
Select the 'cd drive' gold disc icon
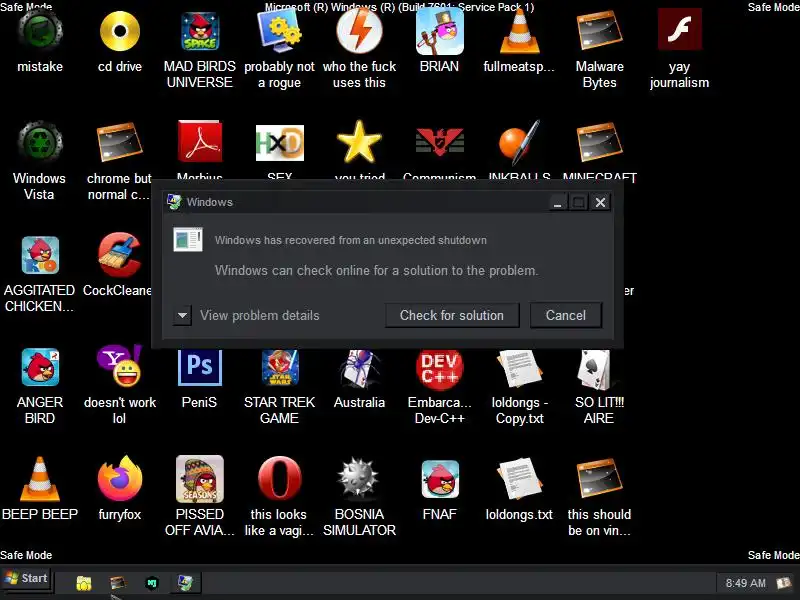(x=120, y=32)
